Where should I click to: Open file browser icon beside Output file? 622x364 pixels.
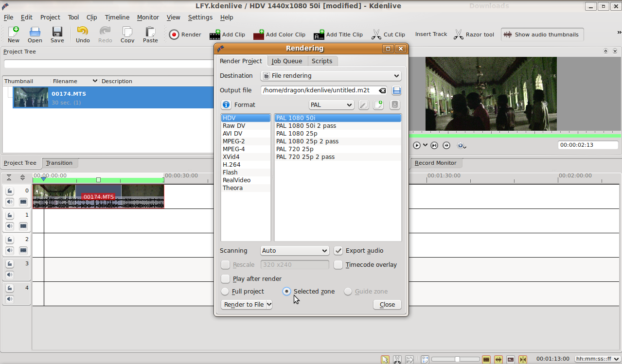(396, 90)
